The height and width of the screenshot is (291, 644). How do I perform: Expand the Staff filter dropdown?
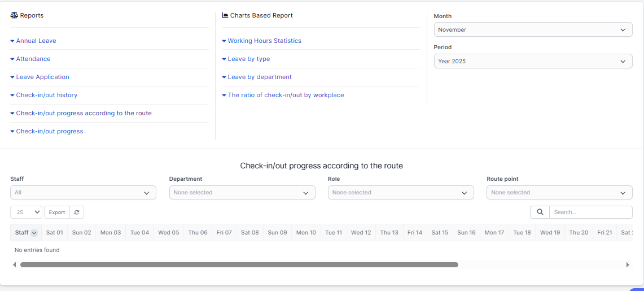(83, 193)
